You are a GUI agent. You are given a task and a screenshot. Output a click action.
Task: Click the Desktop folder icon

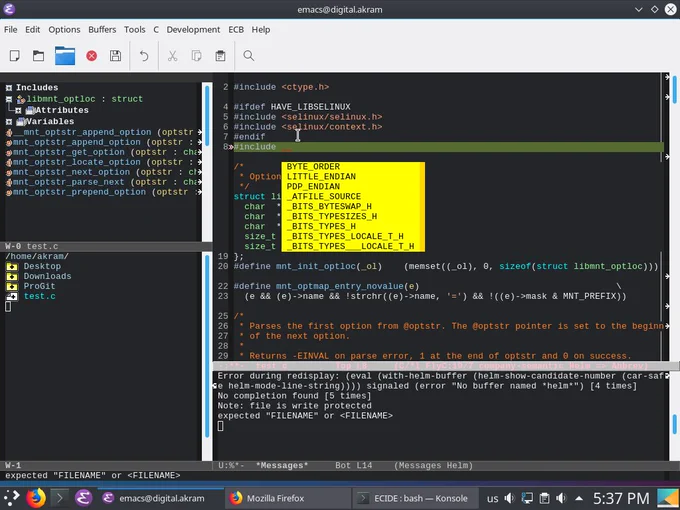pyautogui.click(x=12, y=266)
